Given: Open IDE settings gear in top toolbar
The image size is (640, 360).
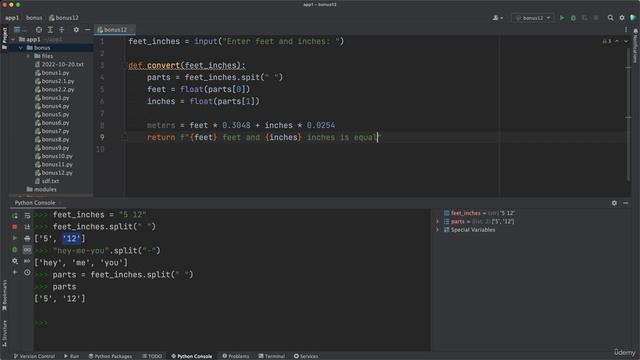Looking at the screenshot, I should point(622,18).
